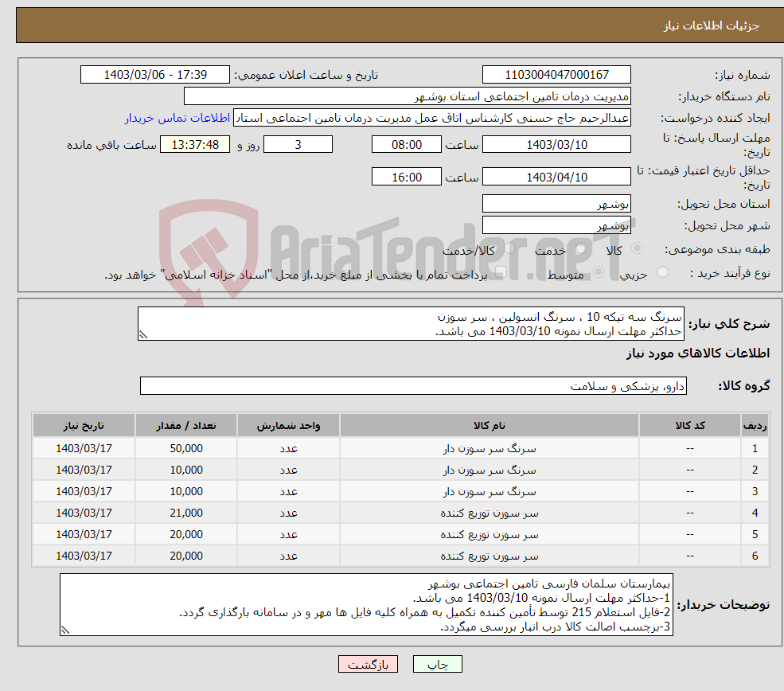Open buyer contact info link
This screenshot has height=691, width=784.
pyautogui.click(x=177, y=118)
